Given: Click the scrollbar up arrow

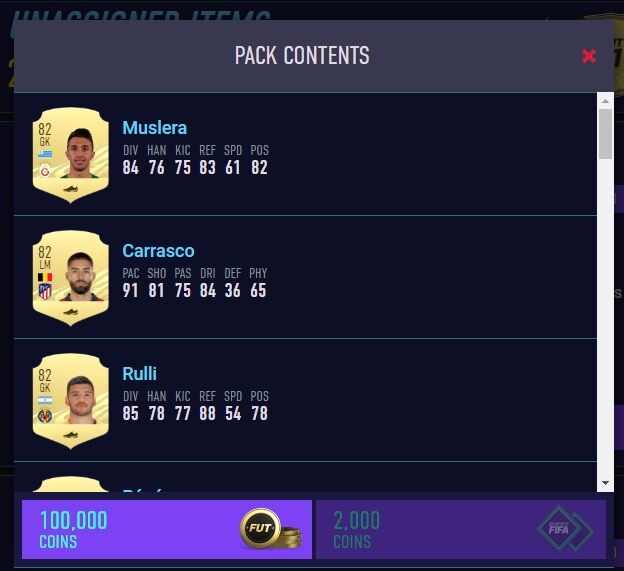Looking at the screenshot, I should [605, 101].
